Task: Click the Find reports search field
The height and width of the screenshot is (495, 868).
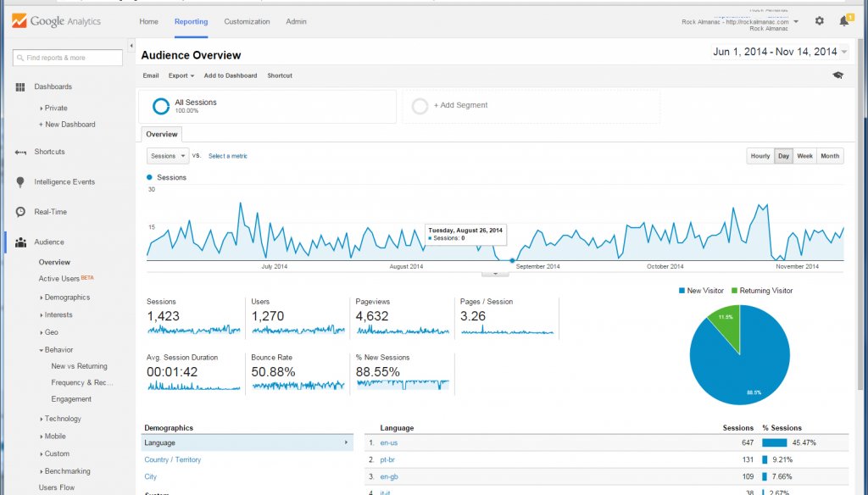Action: tap(68, 58)
